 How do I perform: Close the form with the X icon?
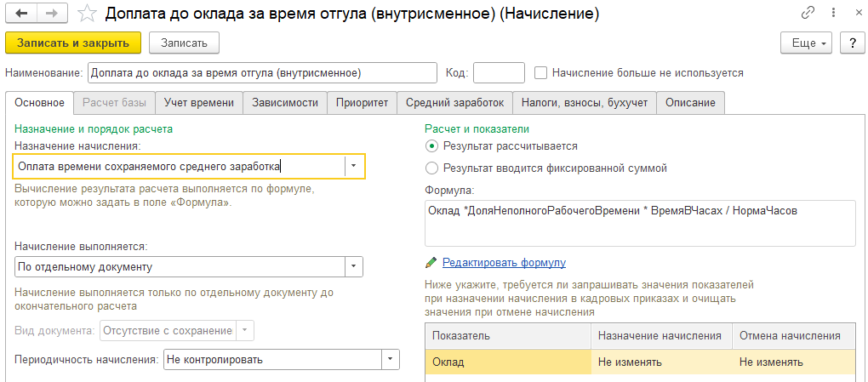(x=852, y=14)
